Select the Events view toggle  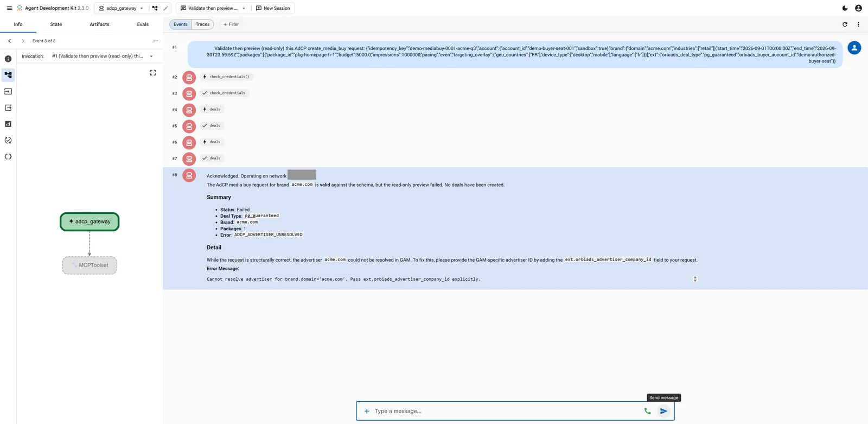tap(181, 24)
